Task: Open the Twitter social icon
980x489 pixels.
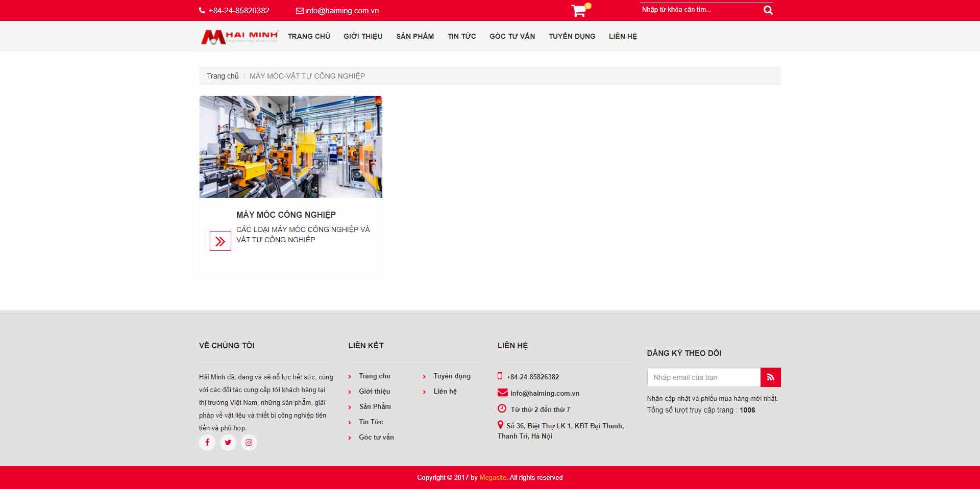Action: click(x=228, y=442)
